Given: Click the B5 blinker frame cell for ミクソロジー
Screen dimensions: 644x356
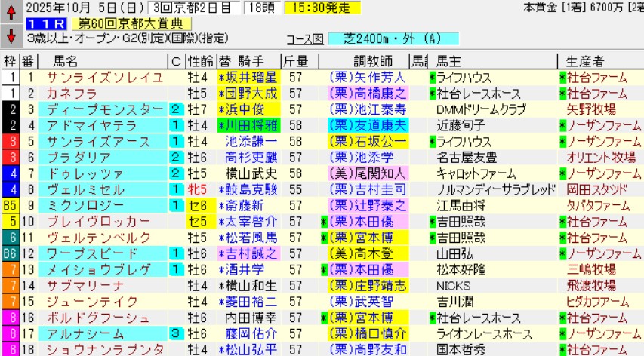Looking at the screenshot, I should coord(11,205).
